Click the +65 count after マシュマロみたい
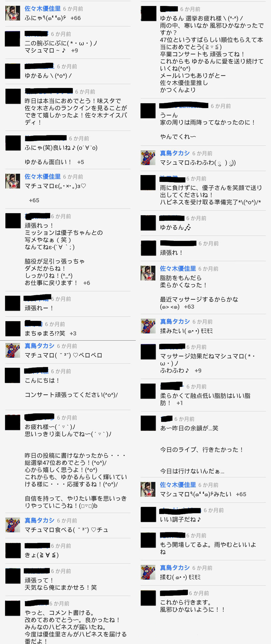The height and width of the screenshot is (644, 271). coord(241,494)
